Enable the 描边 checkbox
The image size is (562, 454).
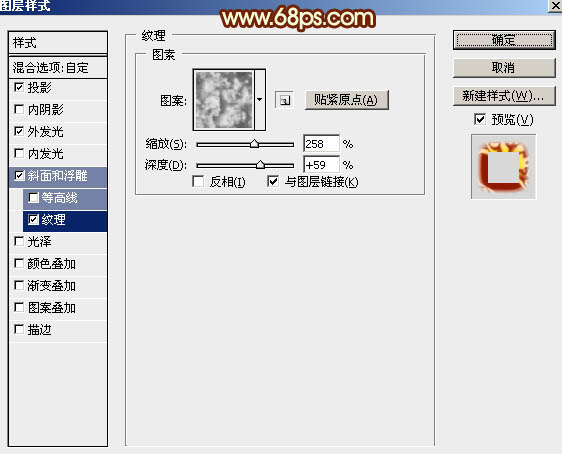pyautogui.click(x=19, y=329)
